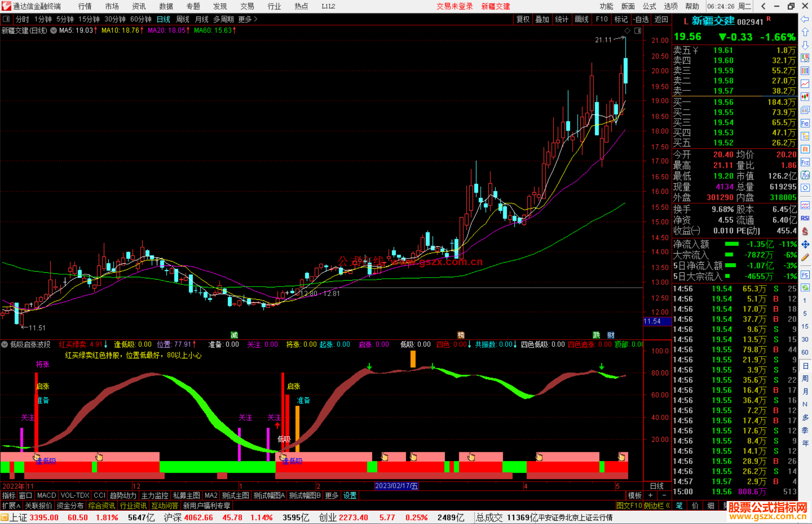
Task: Click the diamond icon atop the chart
Action: point(627,31)
